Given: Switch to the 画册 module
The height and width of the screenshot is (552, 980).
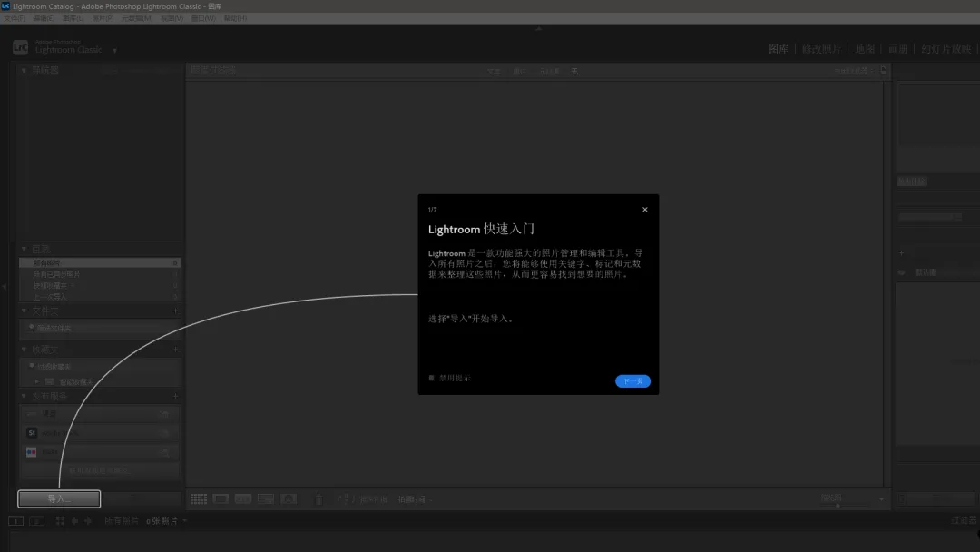Looking at the screenshot, I should pos(897,49).
